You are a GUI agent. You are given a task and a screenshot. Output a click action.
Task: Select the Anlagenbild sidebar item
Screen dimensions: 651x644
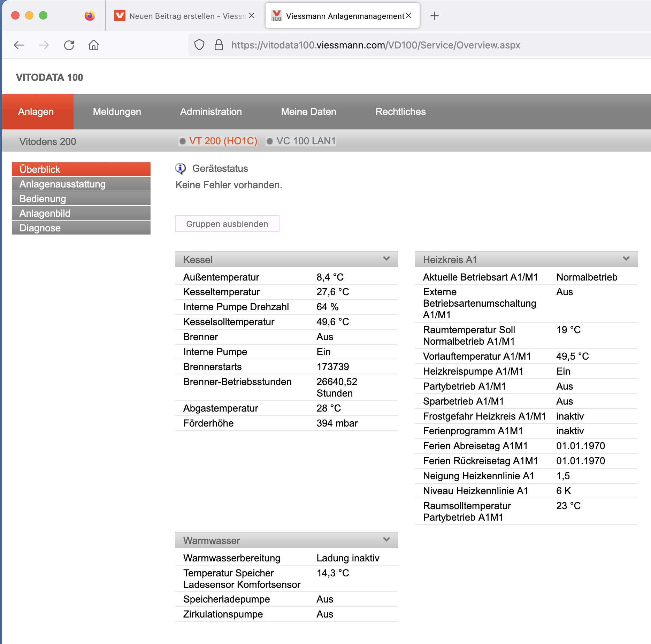81,213
